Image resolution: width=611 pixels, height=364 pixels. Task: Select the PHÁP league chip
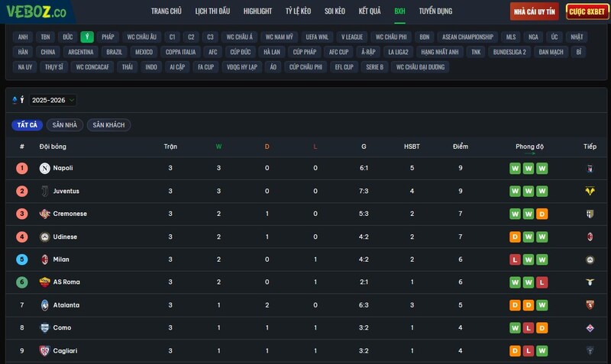(108, 37)
